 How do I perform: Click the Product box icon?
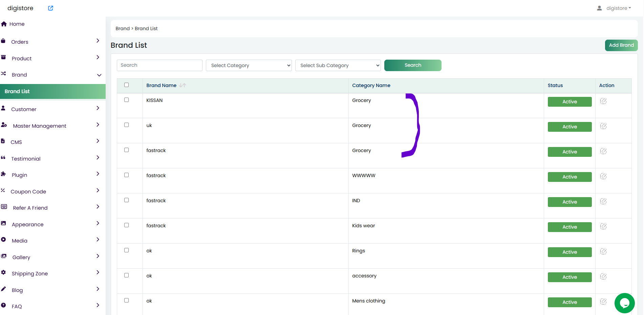[3, 58]
